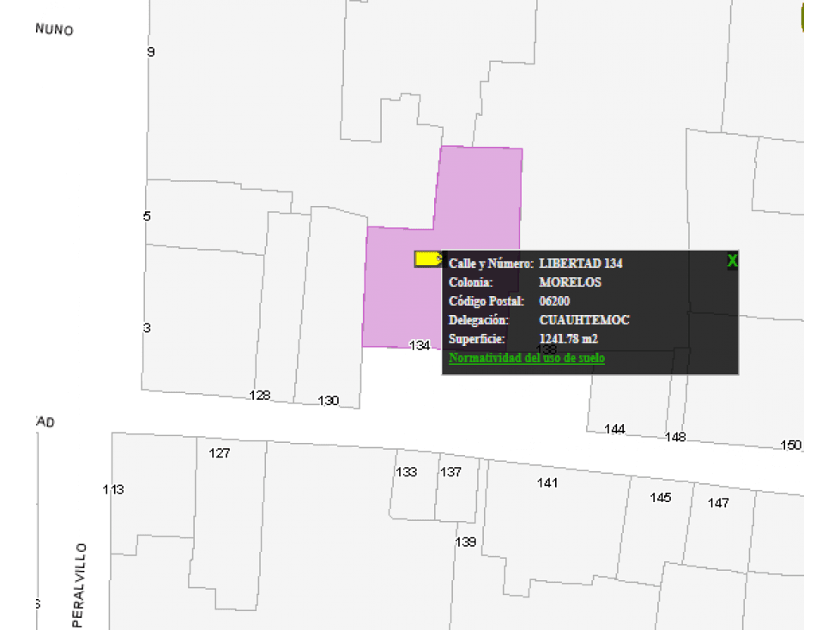Select parcel number 130 on the map
Screen dimensions: 840x630
click(328, 401)
